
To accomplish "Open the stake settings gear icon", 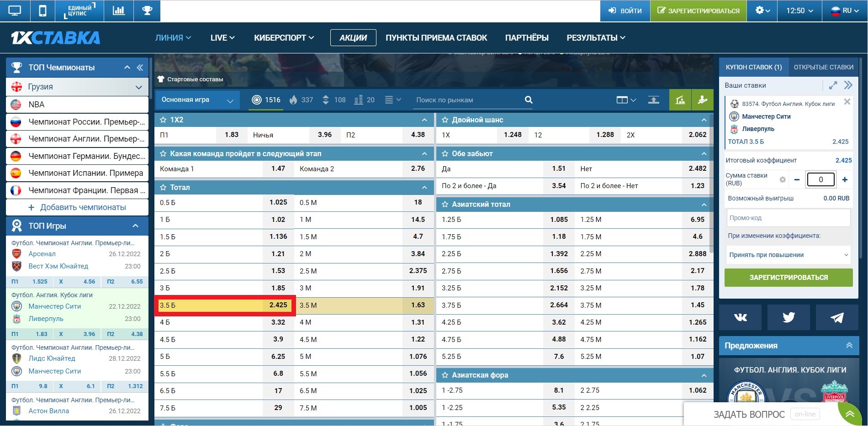I will (x=783, y=179).
